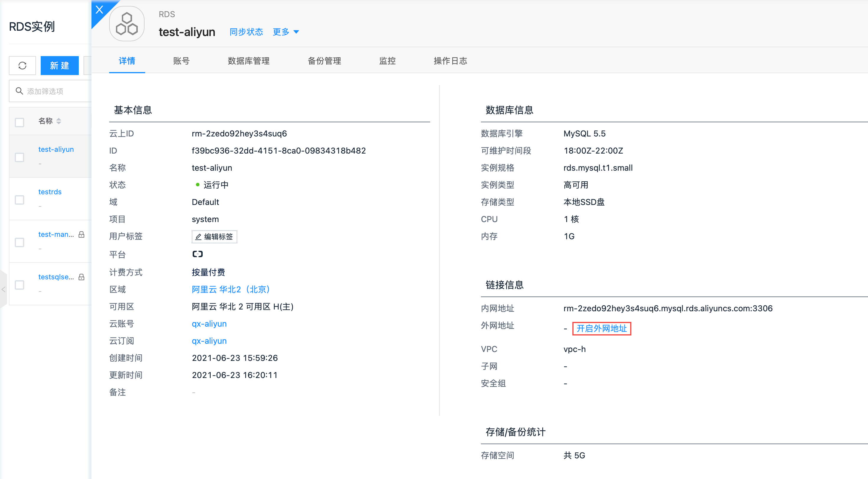Click 同步状态 link
868x479 pixels.
(x=246, y=32)
